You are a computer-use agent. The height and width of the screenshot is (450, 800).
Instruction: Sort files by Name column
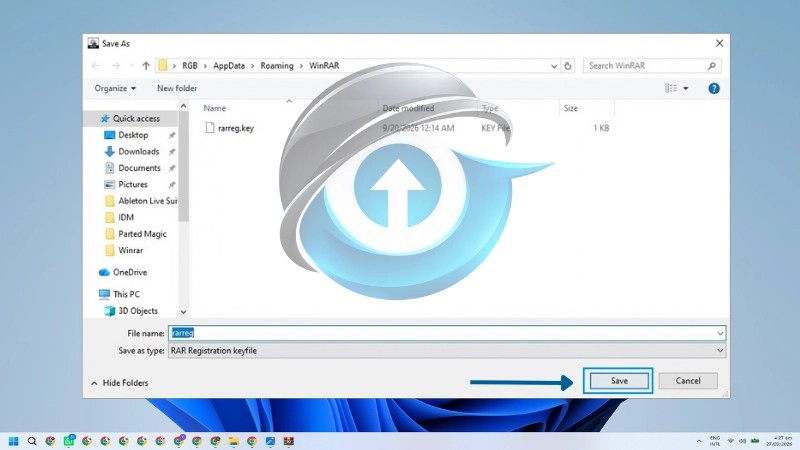click(x=215, y=108)
